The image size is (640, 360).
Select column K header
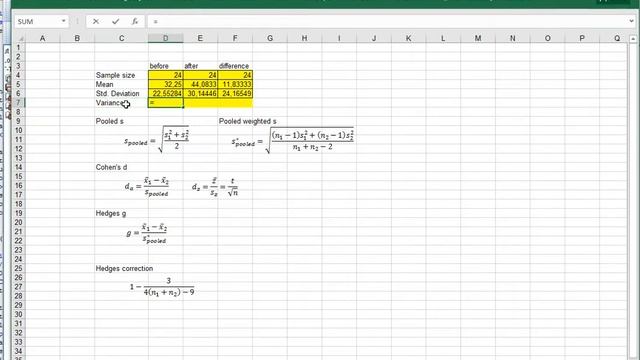tap(409, 38)
